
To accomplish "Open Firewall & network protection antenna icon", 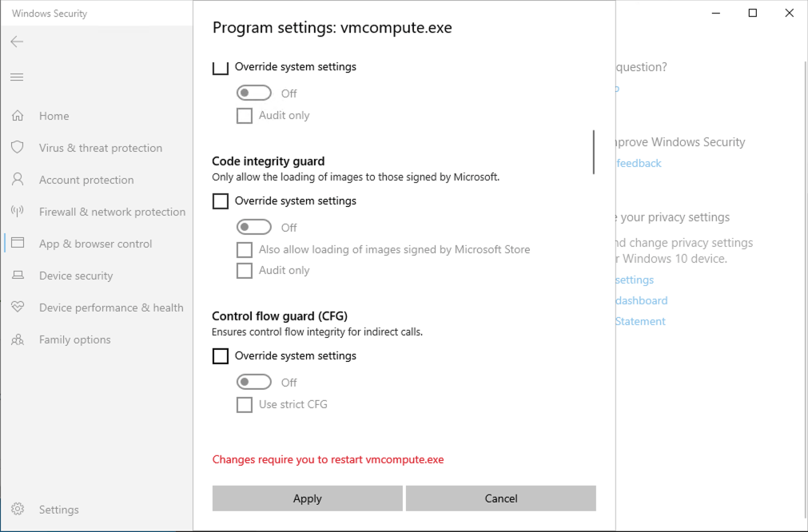I will pyautogui.click(x=18, y=212).
